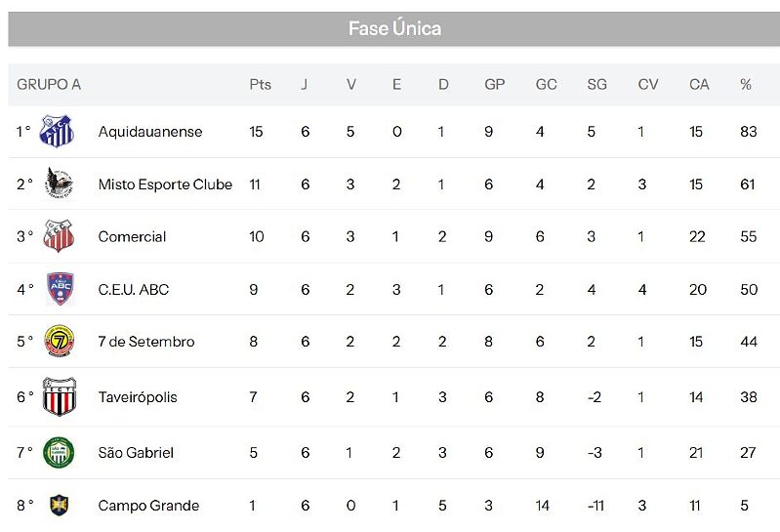Click the Fase Única header bar
780x532 pixels.
point(394,29)
